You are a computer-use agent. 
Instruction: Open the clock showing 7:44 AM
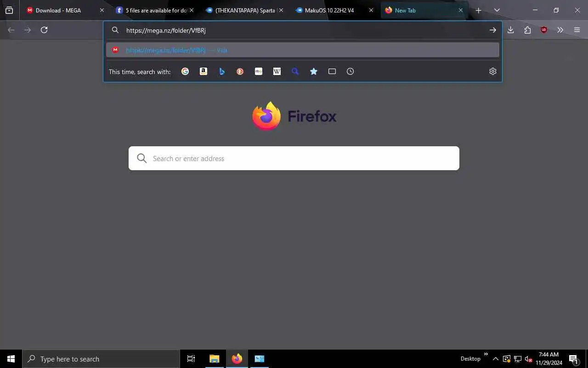pos(548,359)
